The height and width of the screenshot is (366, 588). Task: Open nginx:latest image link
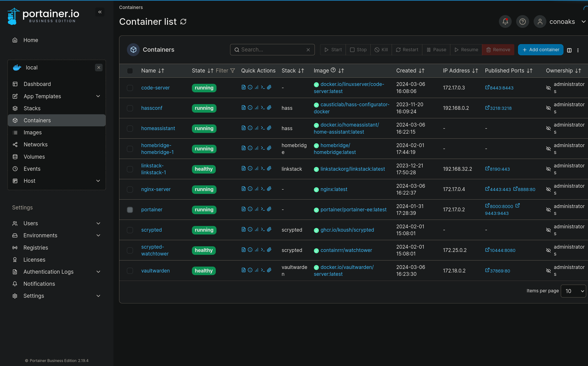coord(334,189)
